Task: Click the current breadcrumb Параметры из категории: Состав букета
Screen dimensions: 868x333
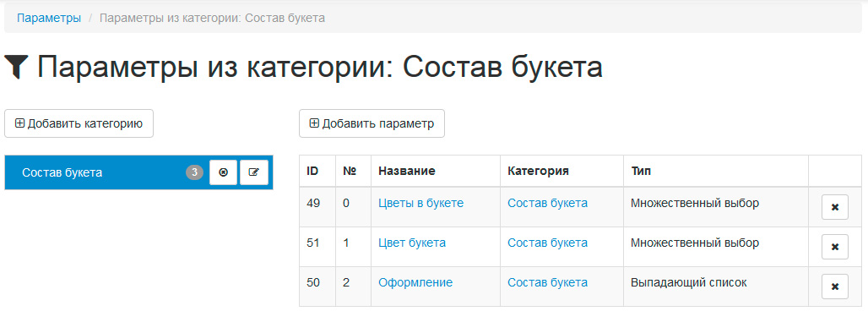Action: [212, 19]
